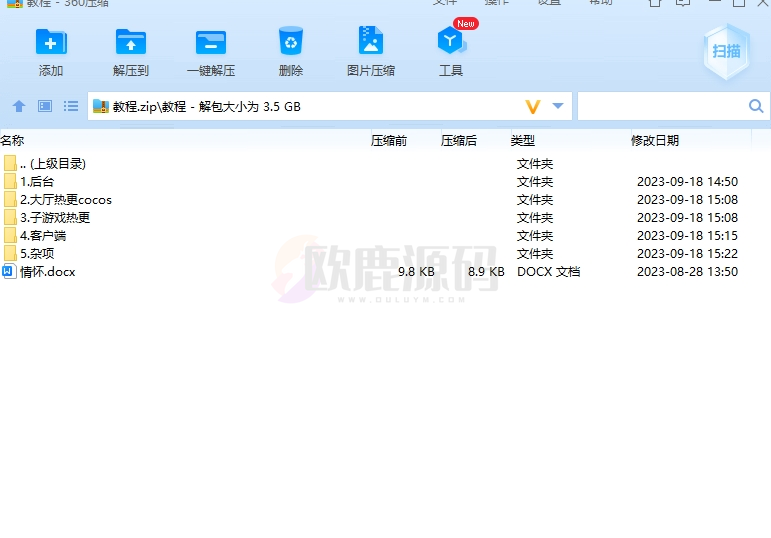Click the Word document icon of 情怀.docx

point(9,271)
